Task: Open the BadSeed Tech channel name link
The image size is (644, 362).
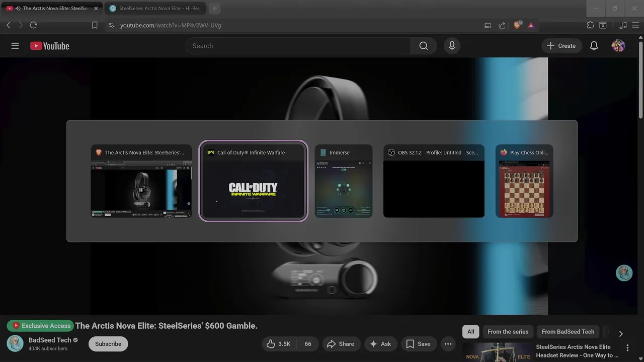Action: 49,340
